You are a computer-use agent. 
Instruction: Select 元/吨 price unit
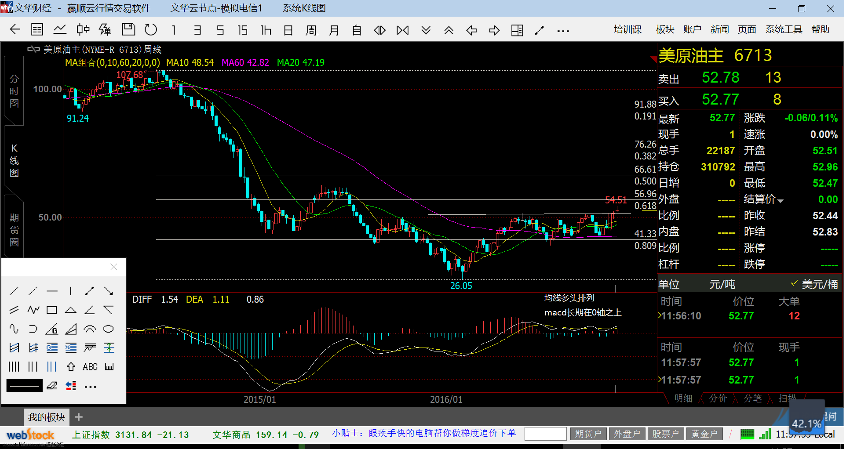point(722,284)
